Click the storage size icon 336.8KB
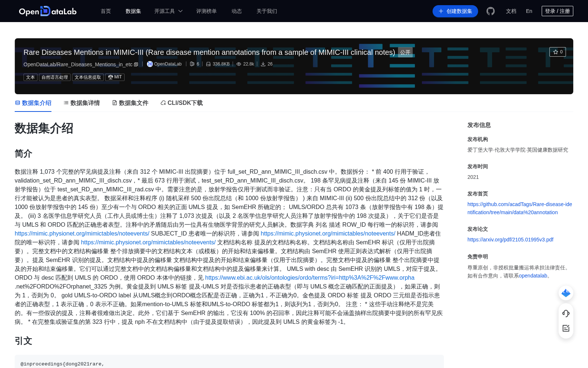Viewport: 588px width, 368px height. [208, 64]
